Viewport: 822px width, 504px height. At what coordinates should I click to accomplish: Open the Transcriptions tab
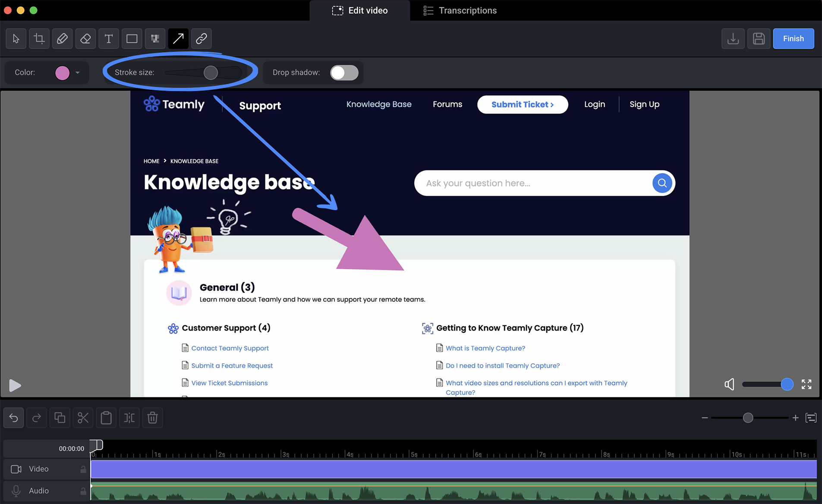460,10
